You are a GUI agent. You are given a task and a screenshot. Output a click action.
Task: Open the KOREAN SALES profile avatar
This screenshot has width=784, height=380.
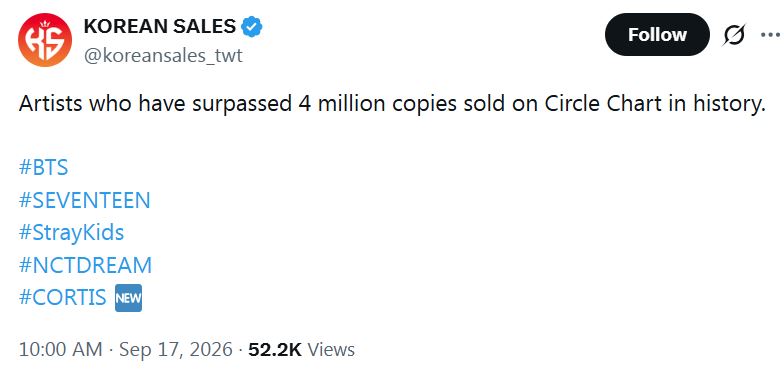[44, 40]
